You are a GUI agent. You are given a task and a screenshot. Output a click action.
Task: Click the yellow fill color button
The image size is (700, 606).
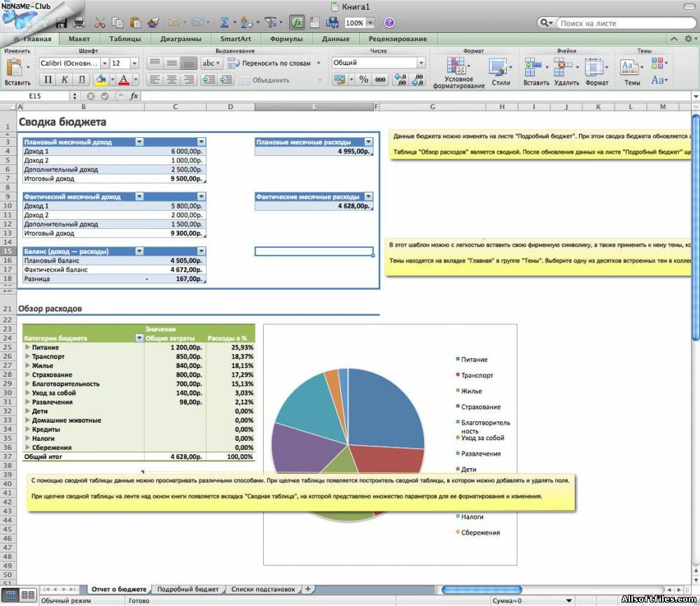(101, 80)
